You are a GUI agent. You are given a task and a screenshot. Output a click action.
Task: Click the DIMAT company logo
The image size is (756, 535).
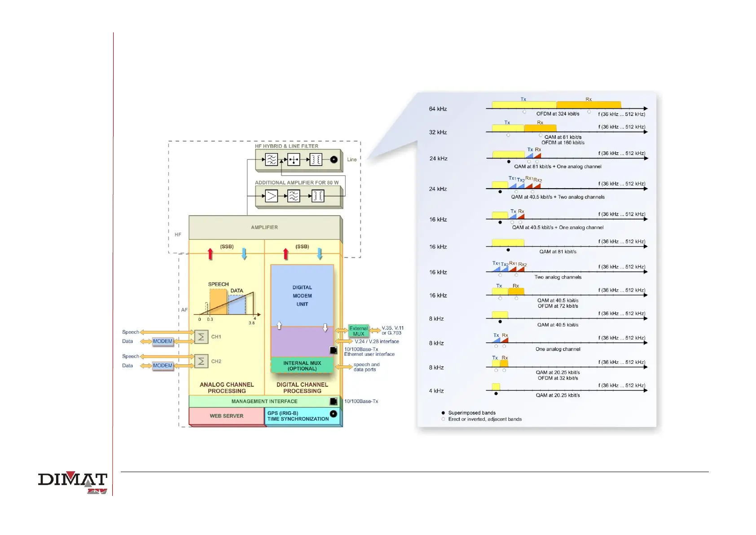pos(73,483)
